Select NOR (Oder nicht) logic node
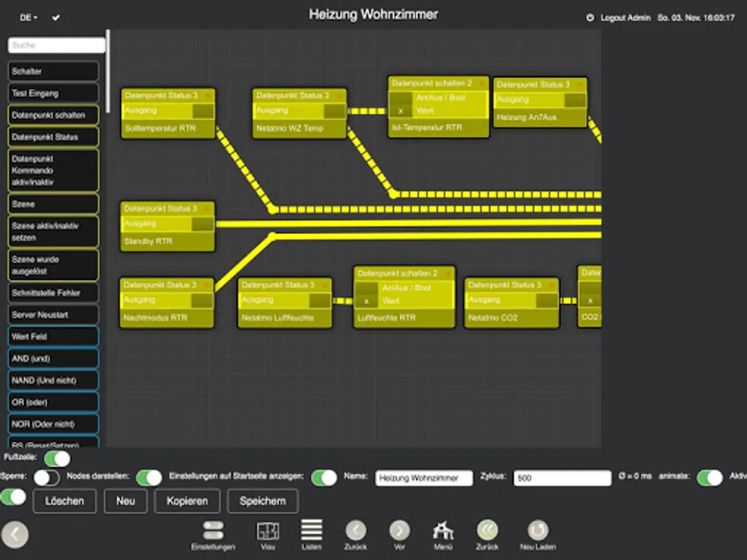747x560 pixels. (54, 424)
